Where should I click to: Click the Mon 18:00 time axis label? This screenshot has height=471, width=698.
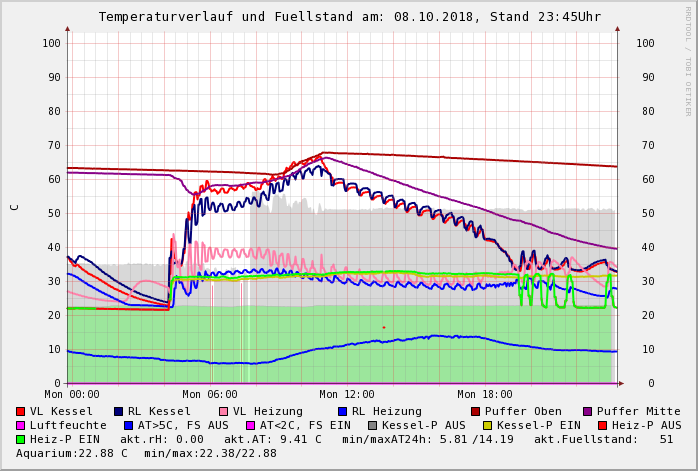(485, 395)
